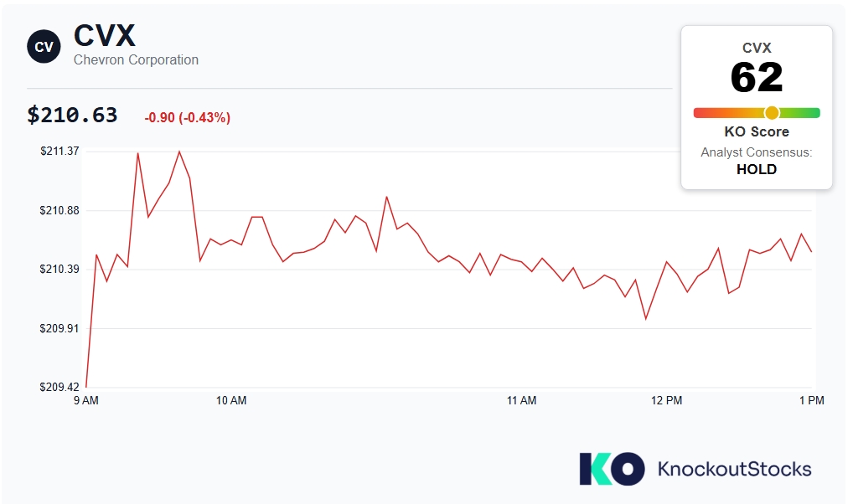This screenshot has width=853, height=504.
Task: Click the Chevron Corporation company name
Action: pyautogui.click(x=136, y=59)
